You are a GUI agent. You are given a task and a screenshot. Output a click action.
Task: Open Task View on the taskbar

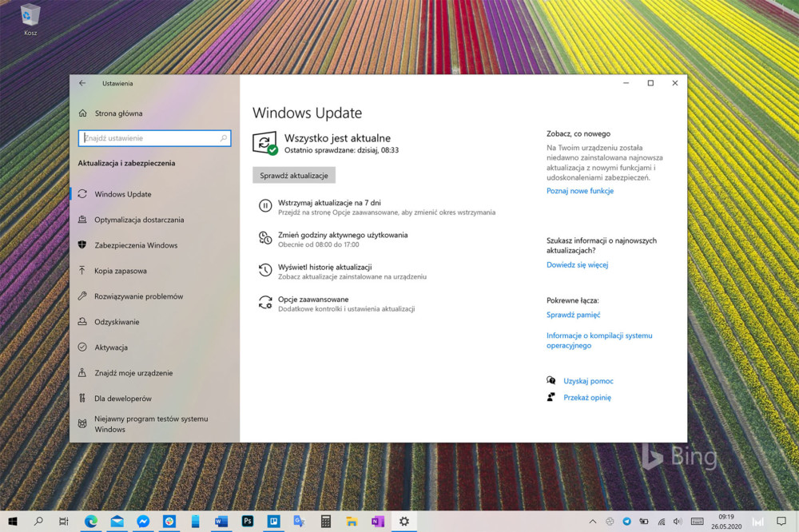pos(64,522)
